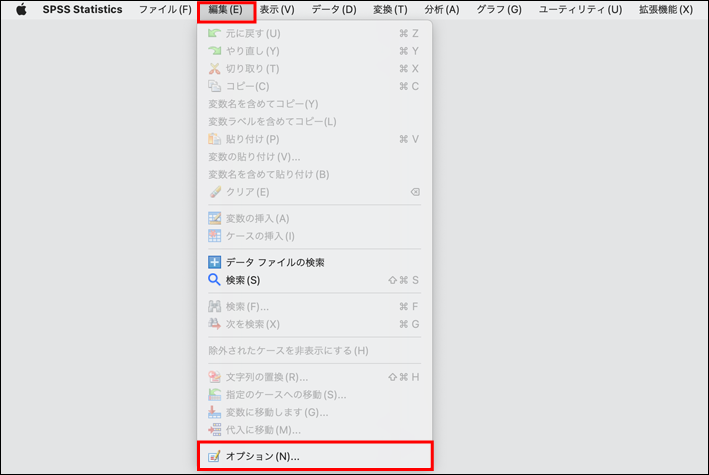This screenshot has width=709, height=475.
Task: Open the 拡張機能 (X) menu
Action: [x=666, y=10]
